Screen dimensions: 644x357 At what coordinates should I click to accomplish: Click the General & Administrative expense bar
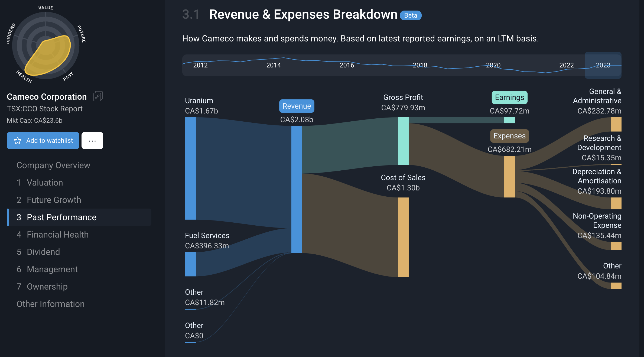(x=616, y=124)
